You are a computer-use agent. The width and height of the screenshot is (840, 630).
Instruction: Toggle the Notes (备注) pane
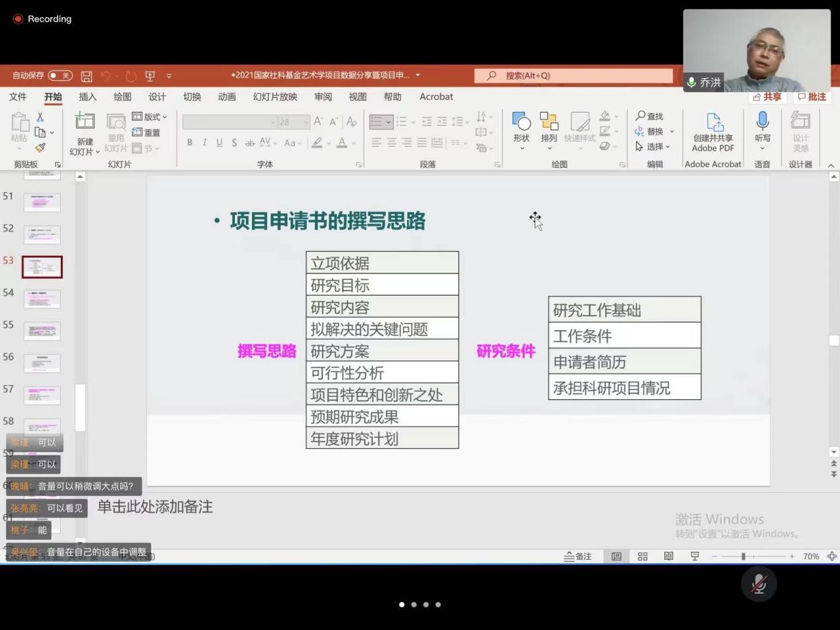577,556
